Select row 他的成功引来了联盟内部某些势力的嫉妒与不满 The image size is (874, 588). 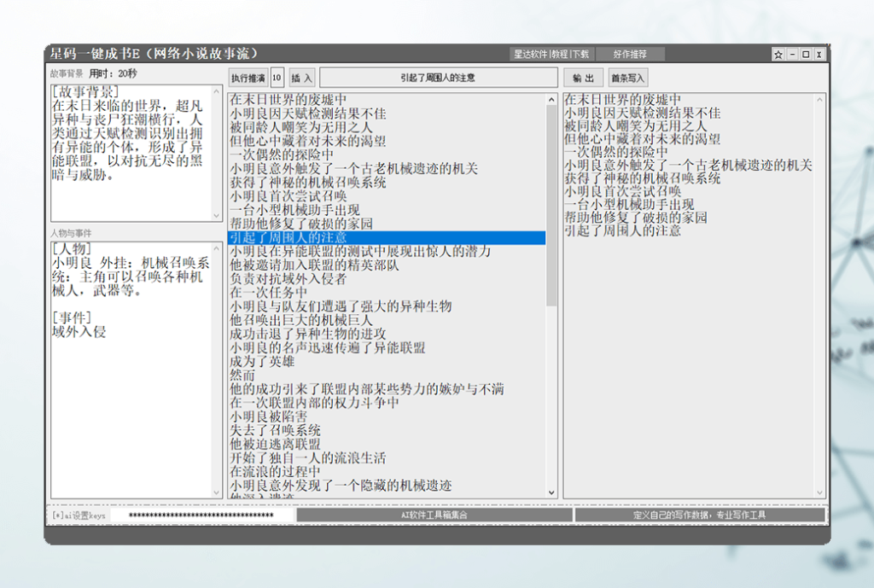[387, 389]
